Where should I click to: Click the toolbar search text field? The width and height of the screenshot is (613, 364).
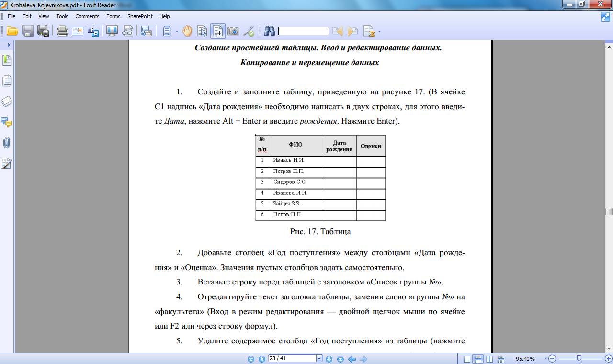(x=304, y=32)
